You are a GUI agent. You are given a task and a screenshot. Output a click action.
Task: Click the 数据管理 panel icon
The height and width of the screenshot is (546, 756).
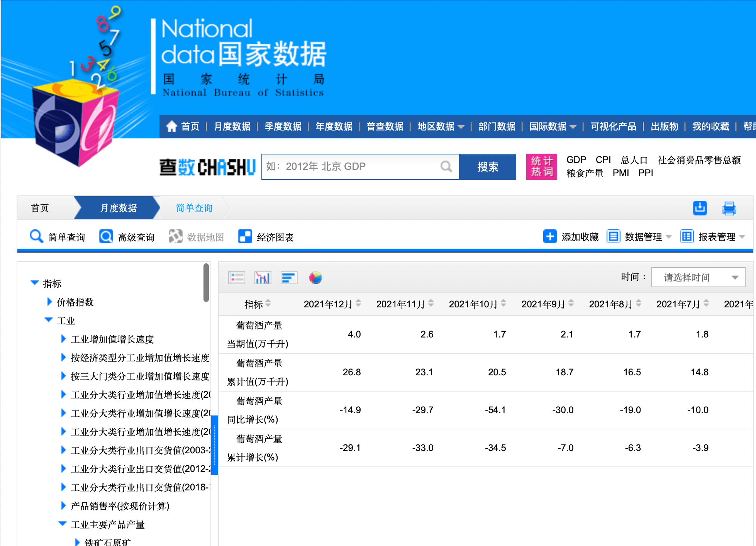[x=614, y=236]
